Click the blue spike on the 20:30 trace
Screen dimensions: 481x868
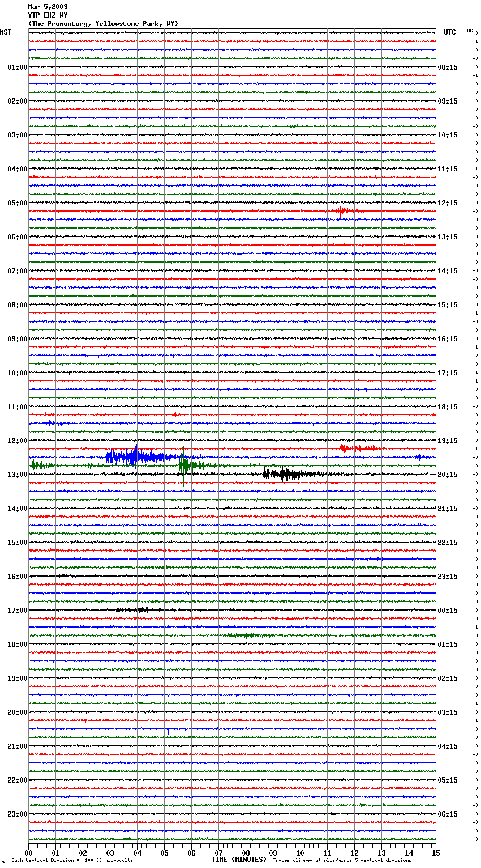pos(168,733)
